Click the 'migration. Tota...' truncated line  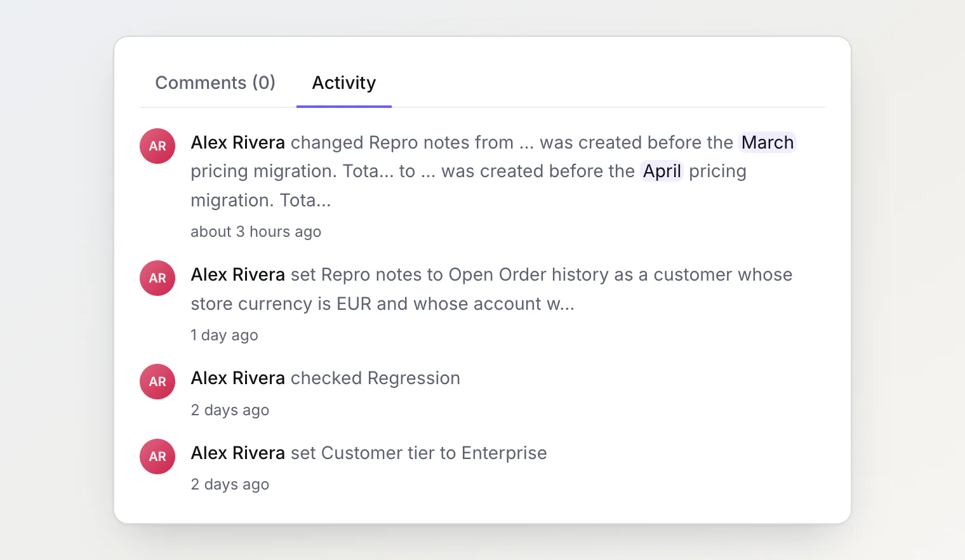point(261,200)
